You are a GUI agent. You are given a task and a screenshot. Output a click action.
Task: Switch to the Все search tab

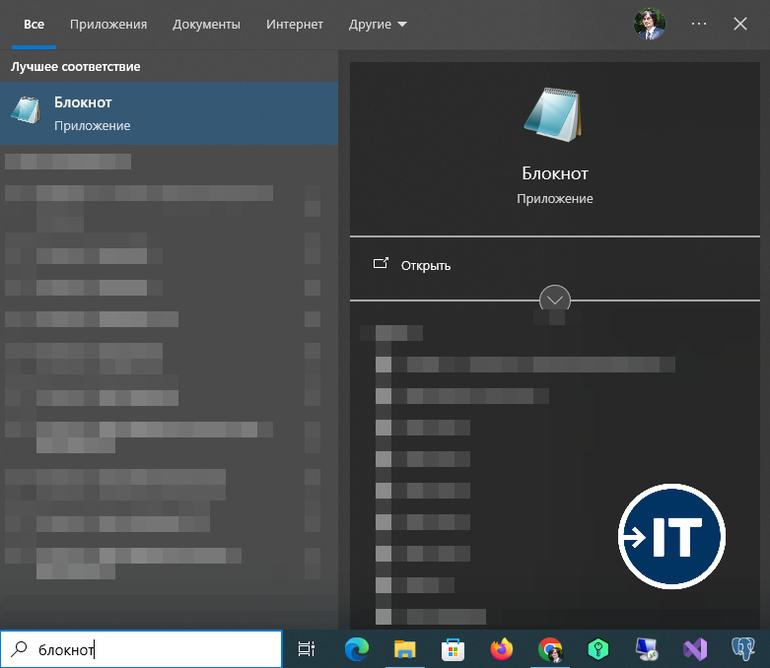tap(34, 24)
